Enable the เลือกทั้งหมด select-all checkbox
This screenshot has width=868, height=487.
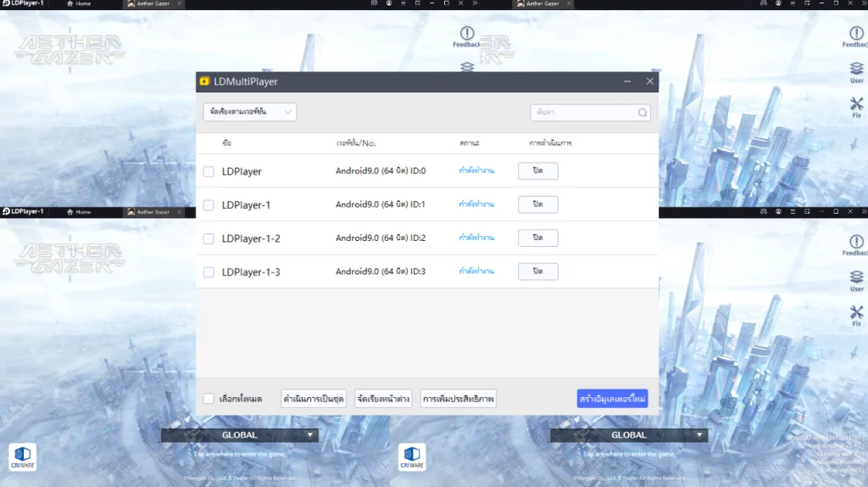[209, 399]
